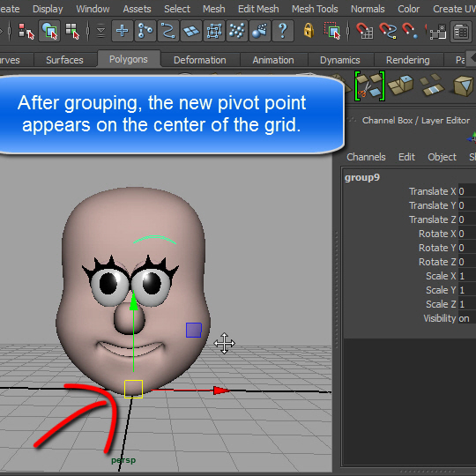Click the Translate Y value field

coord(467,205)
